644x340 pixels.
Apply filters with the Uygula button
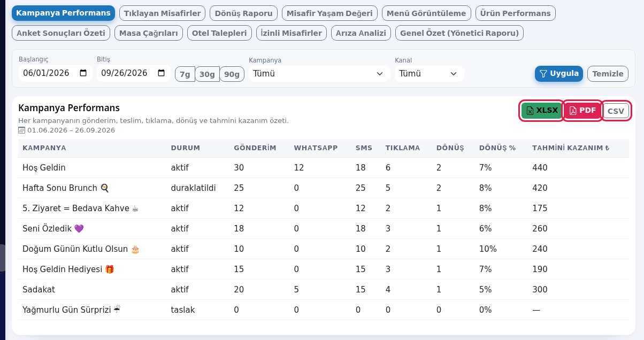(559, 74)
